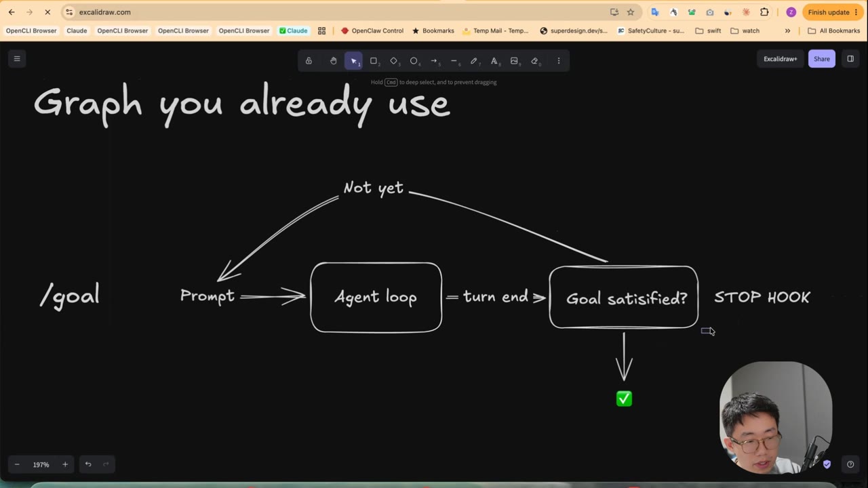The width and height of the screenshot is (868, 488).
Task: Click the Finish update button
Action: 829,12
